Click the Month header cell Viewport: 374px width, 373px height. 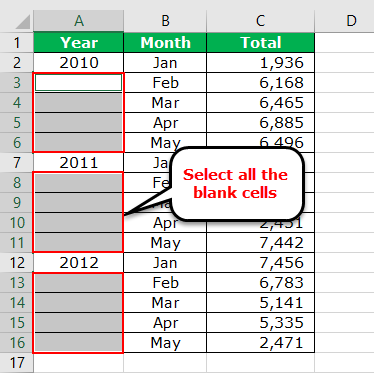pos(165,42)
